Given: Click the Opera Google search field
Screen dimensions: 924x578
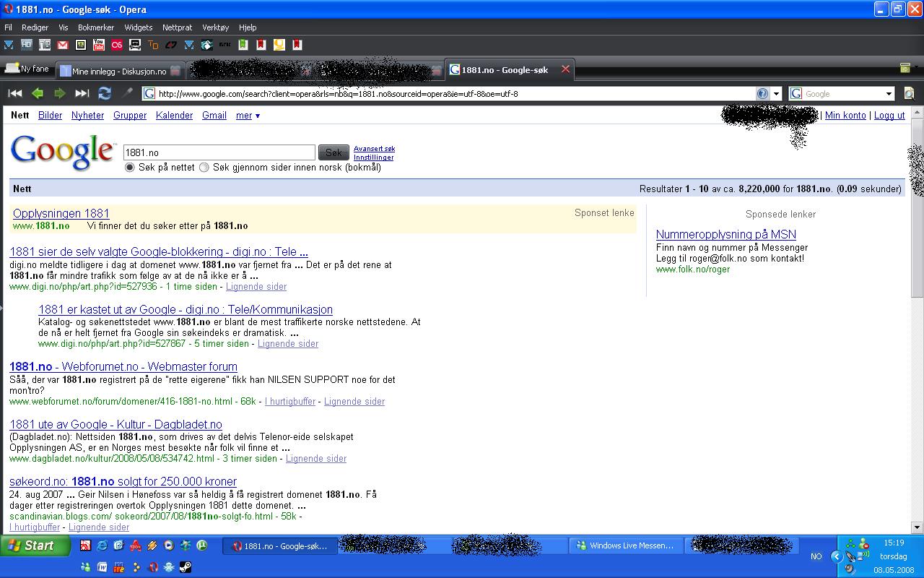Looking at the screenshot, I should (x=843, y=93).
